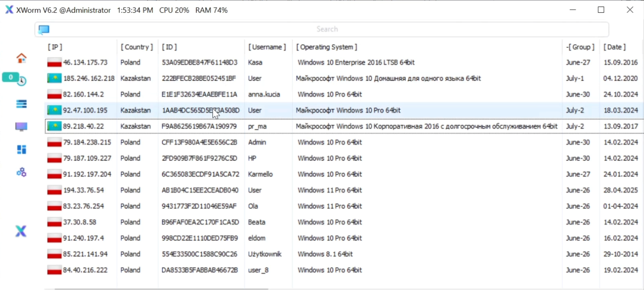Viewport: 644px width, 290px height.
Task: Open the gears settings icon in sidebar
Action: (21, 173)
